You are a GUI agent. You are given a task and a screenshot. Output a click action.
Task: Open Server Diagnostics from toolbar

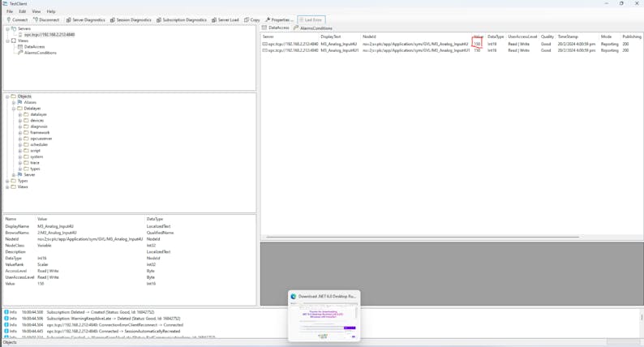point(86,19)
